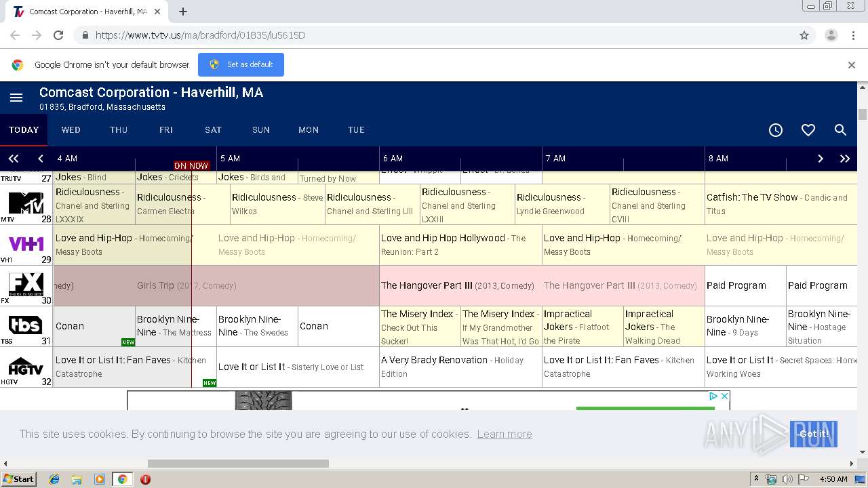Open Love and Hip Hop Hollywood listing

pos(460,245)
